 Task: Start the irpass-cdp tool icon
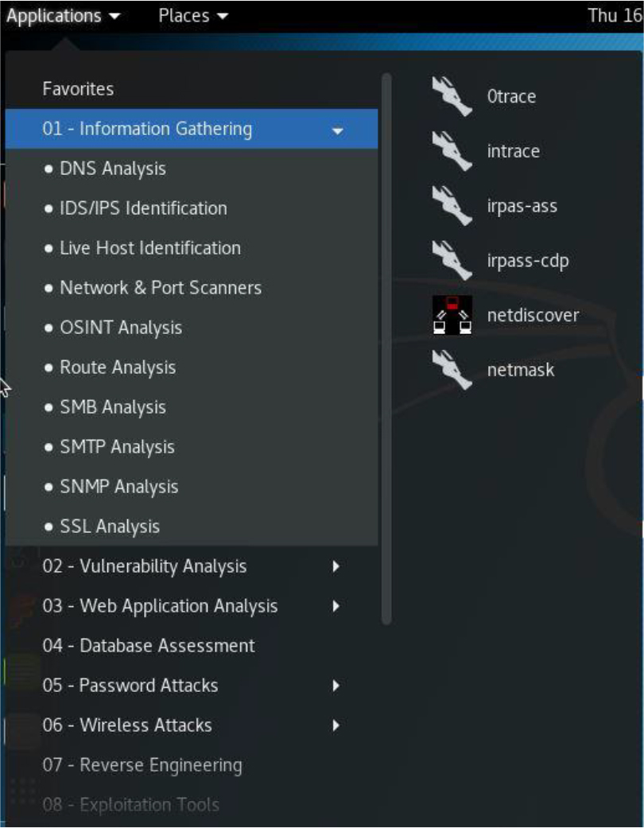(452, 261)
